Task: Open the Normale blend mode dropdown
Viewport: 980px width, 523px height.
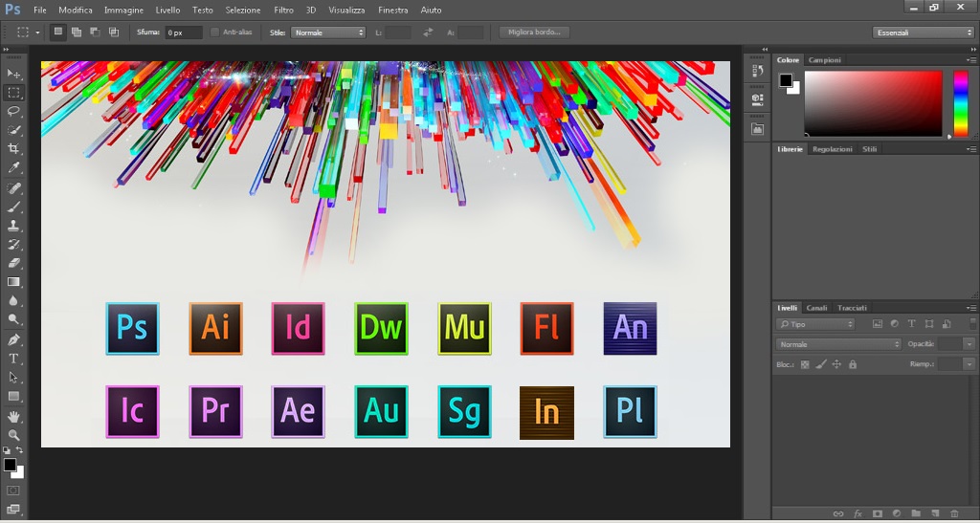Action: (x=838, y=344)
